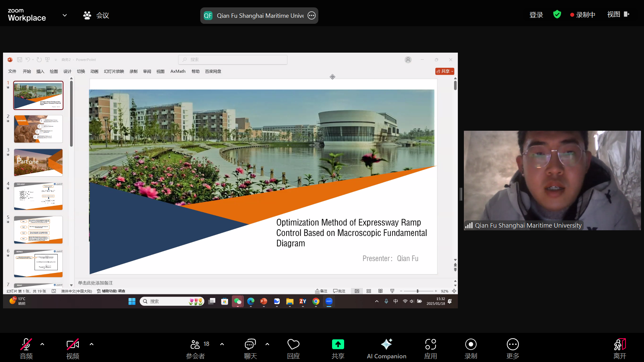Leave the meeting

(620, 349)
